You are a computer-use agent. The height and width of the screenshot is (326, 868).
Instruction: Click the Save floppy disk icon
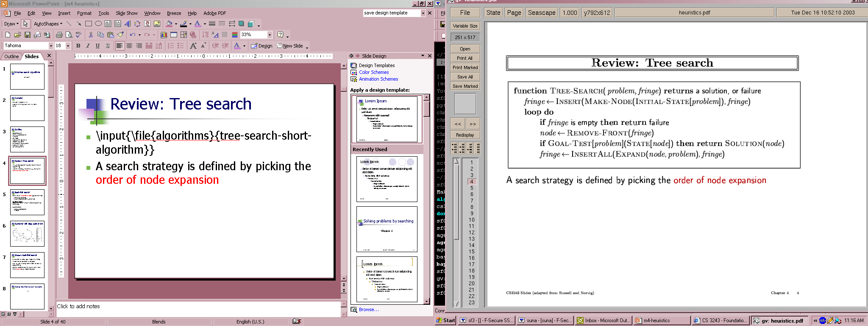pyautogui.click(x=27, y=35)
